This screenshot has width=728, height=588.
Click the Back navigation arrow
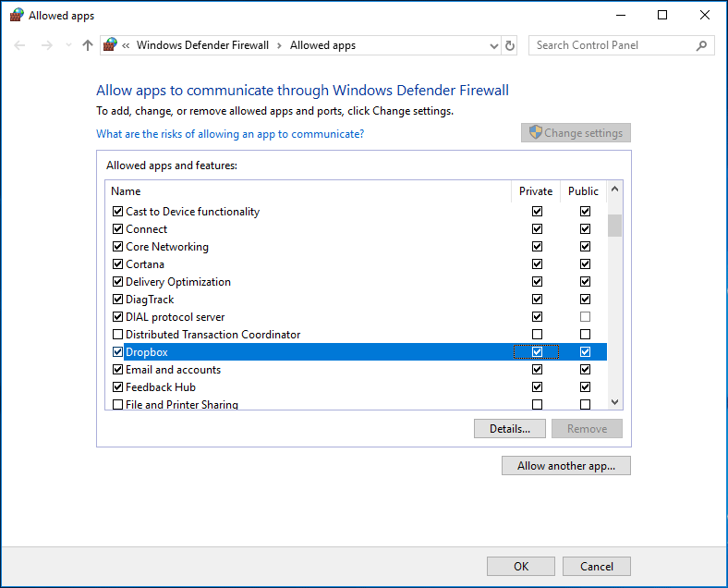[x=19, y=45]
